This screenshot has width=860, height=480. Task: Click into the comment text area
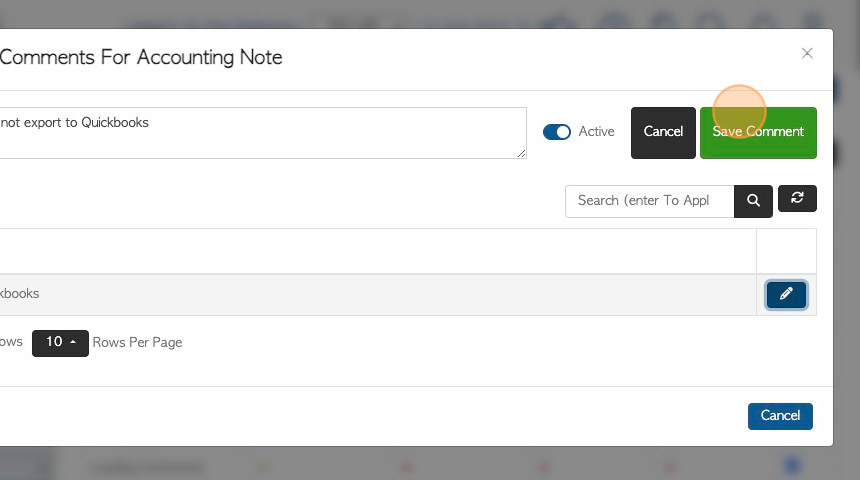pos(262,133)
